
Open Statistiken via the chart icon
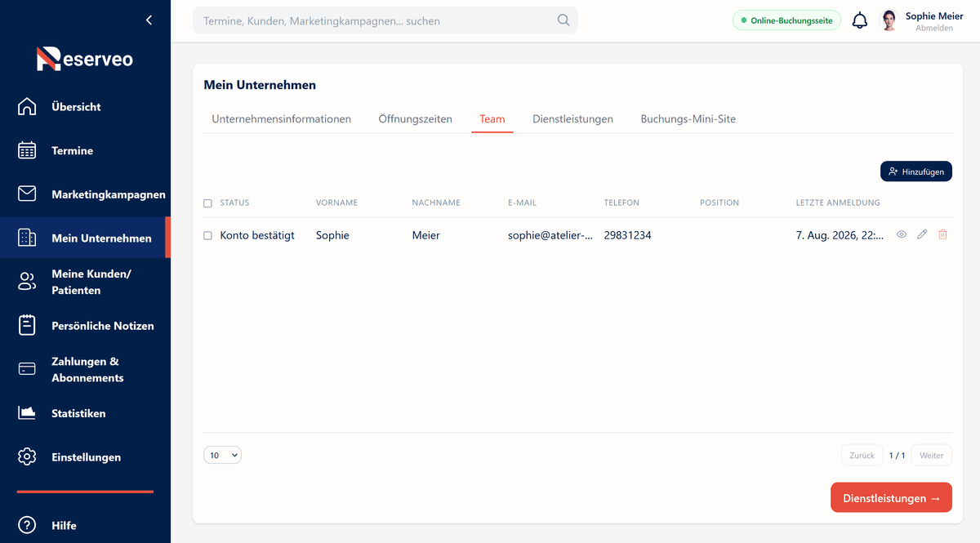(x=27, y=413)
